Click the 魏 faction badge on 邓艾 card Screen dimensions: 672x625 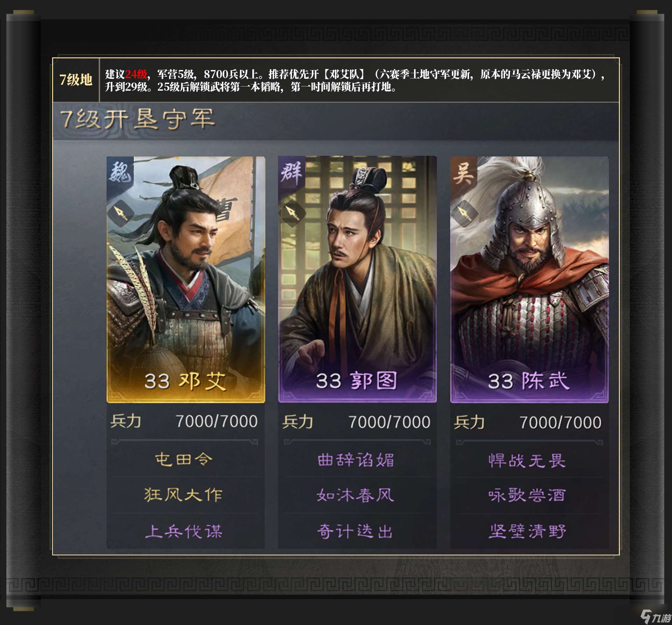point(120,173)
